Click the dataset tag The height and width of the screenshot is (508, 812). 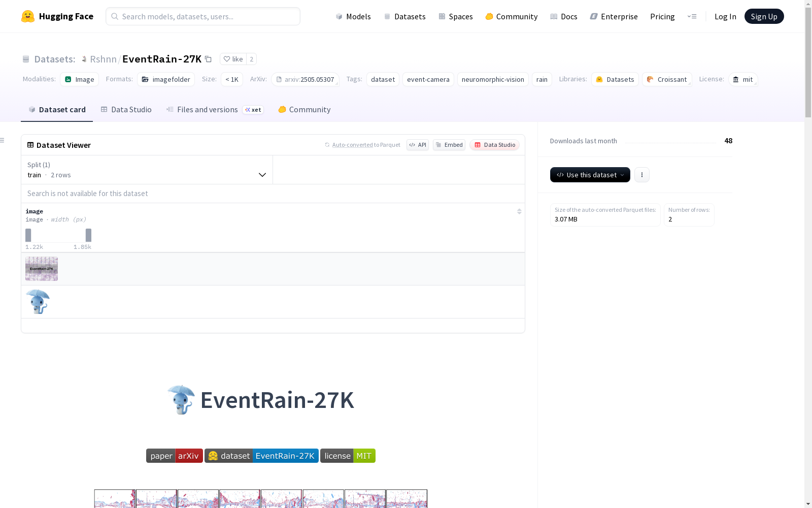pyautogui.click(x=383, y=79)
